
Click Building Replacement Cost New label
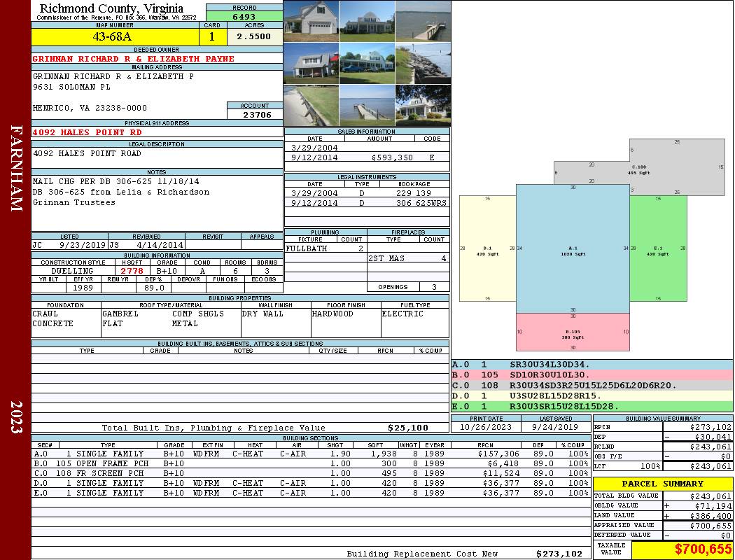[422, 554]
